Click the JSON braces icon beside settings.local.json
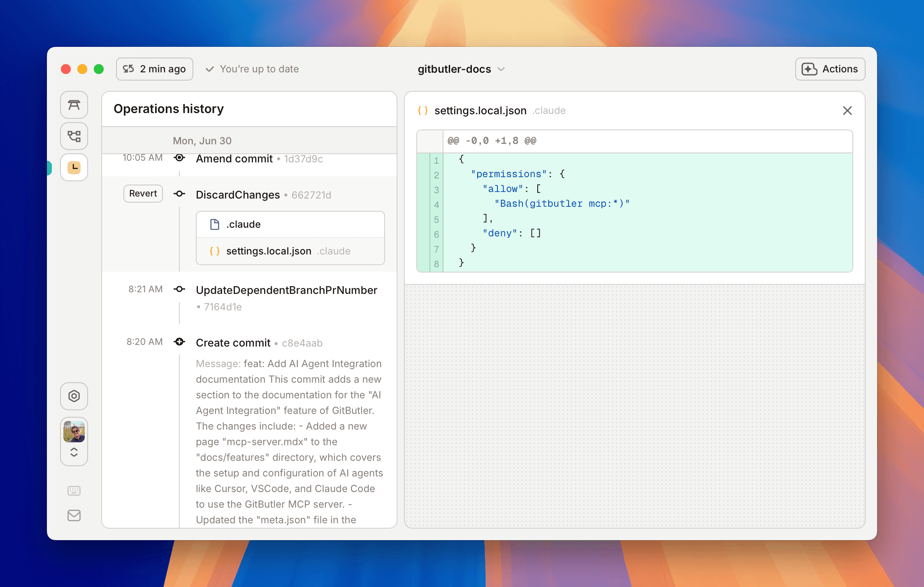 [x=423, y=111]
